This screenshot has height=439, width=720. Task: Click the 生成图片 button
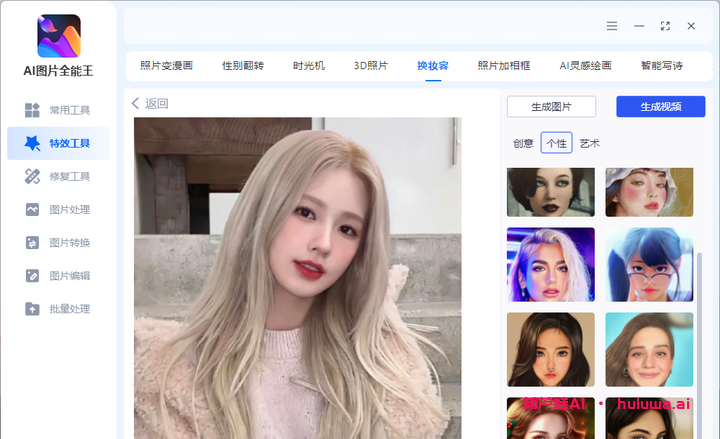(551, 107)
